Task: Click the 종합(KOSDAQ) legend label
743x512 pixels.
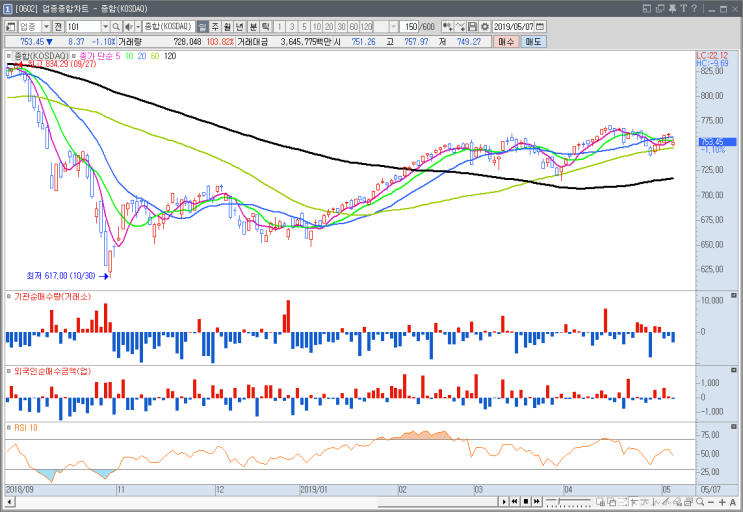Action: pos(41,56)
